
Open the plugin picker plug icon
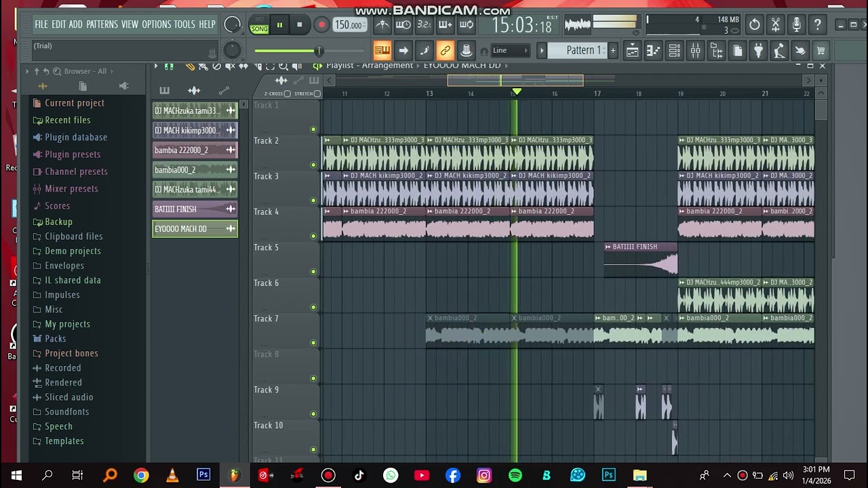758,50
